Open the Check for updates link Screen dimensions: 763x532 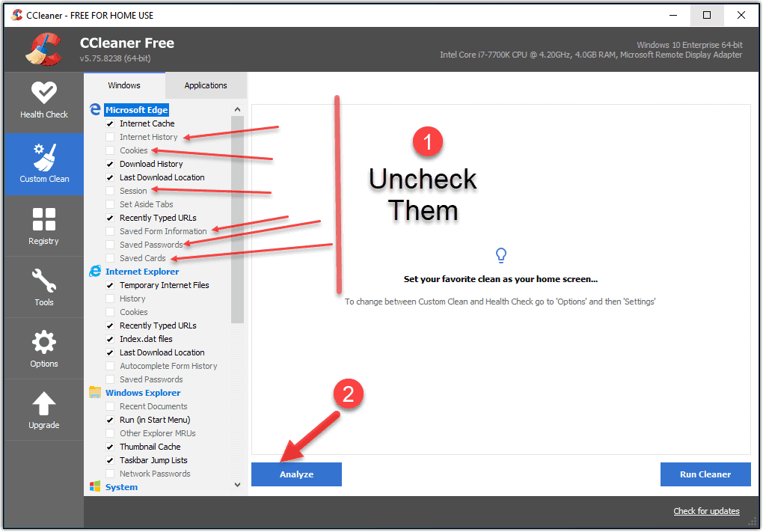[706, 510]
